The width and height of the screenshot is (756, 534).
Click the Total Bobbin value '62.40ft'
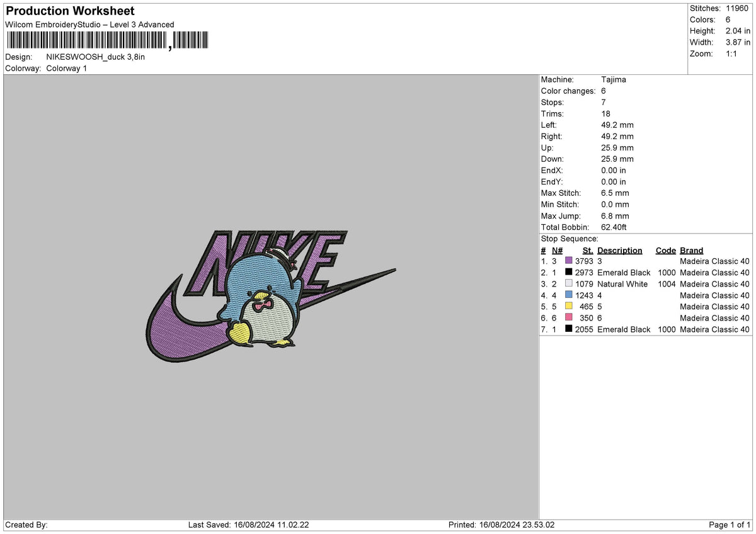click(x=614, y=227)
